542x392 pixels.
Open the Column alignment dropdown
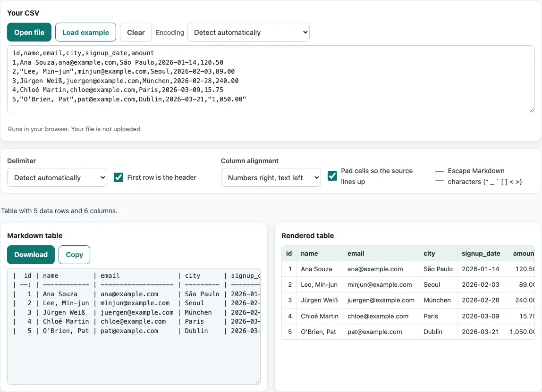pos(271,177)
